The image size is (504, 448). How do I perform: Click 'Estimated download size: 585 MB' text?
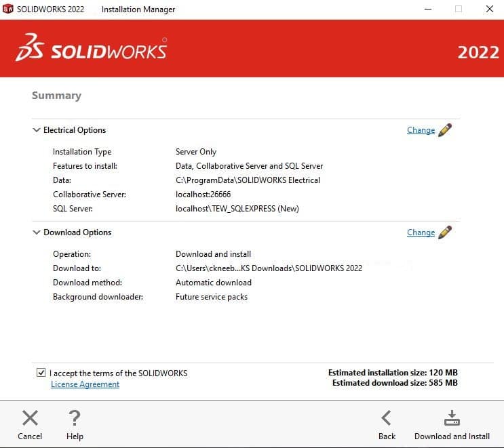click(x=395, y=383)
